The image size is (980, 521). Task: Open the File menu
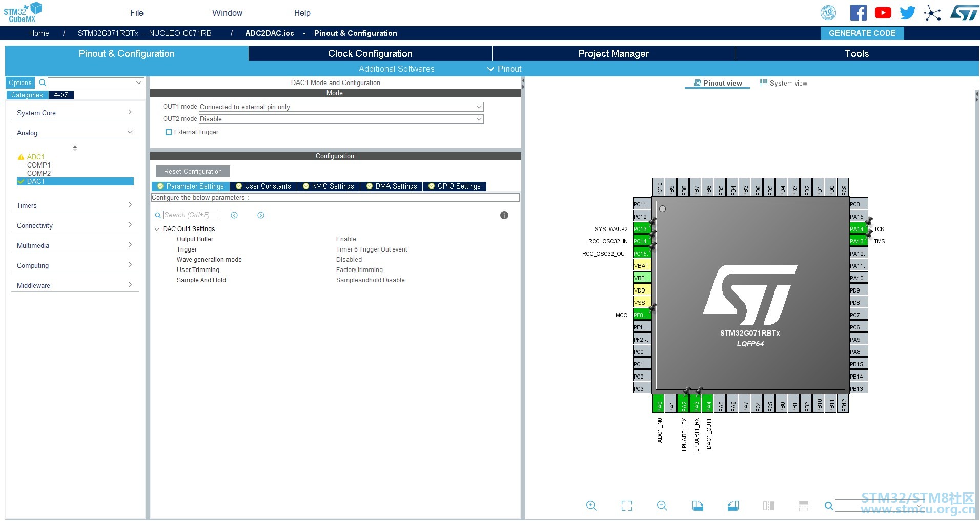137,13
